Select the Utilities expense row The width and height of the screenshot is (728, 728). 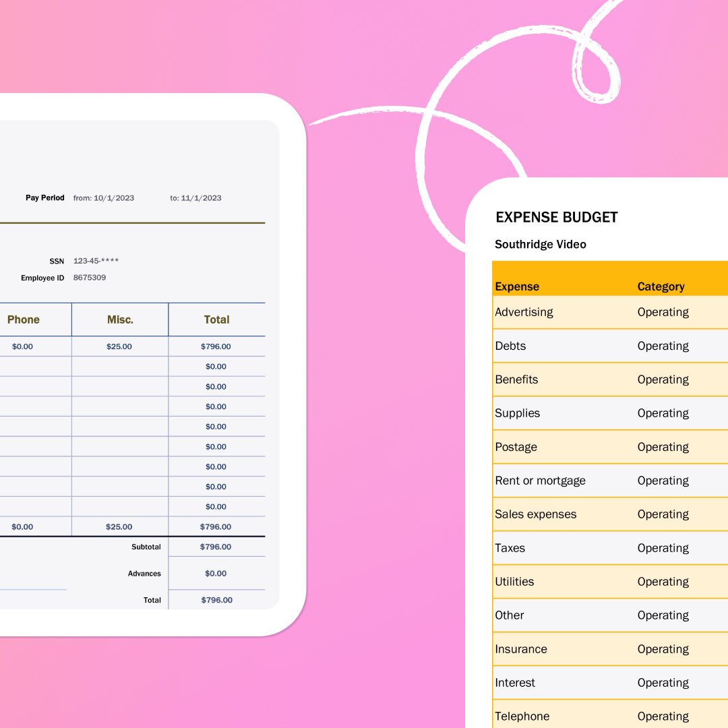click(514, 582)
